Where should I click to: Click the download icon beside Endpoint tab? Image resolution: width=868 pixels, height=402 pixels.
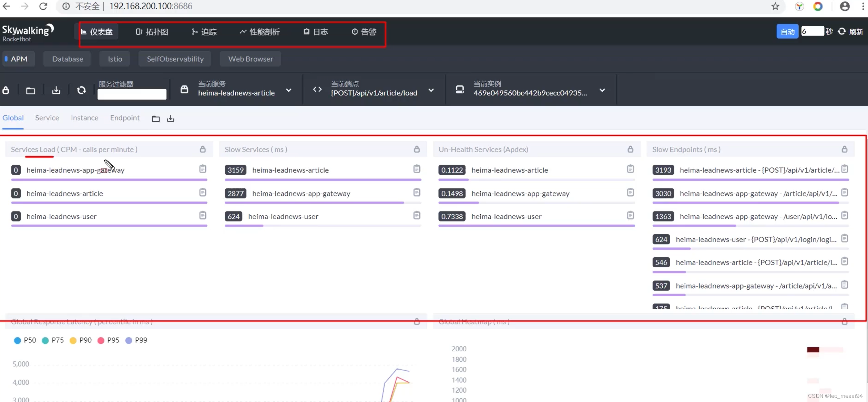171,118
